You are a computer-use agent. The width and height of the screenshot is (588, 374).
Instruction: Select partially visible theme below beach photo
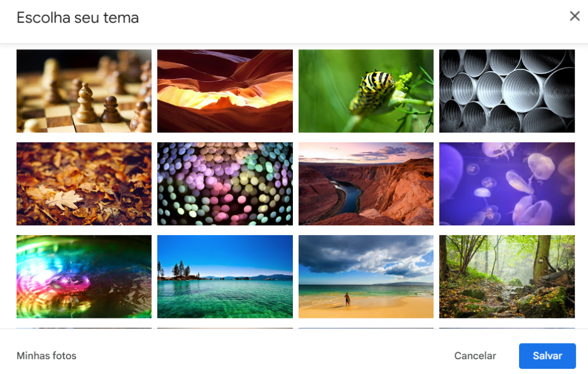tap(366, 328)
